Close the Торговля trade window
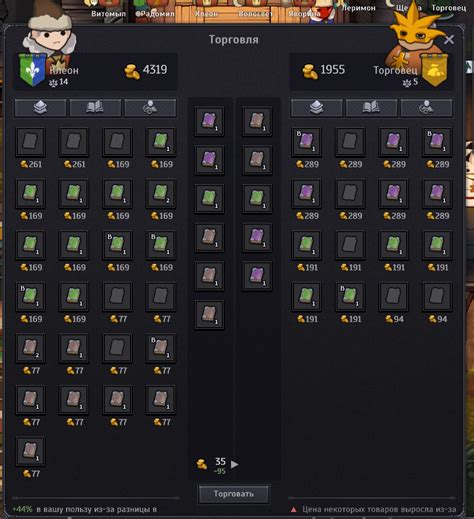The image size is (474, 519). tap(449, 40)
